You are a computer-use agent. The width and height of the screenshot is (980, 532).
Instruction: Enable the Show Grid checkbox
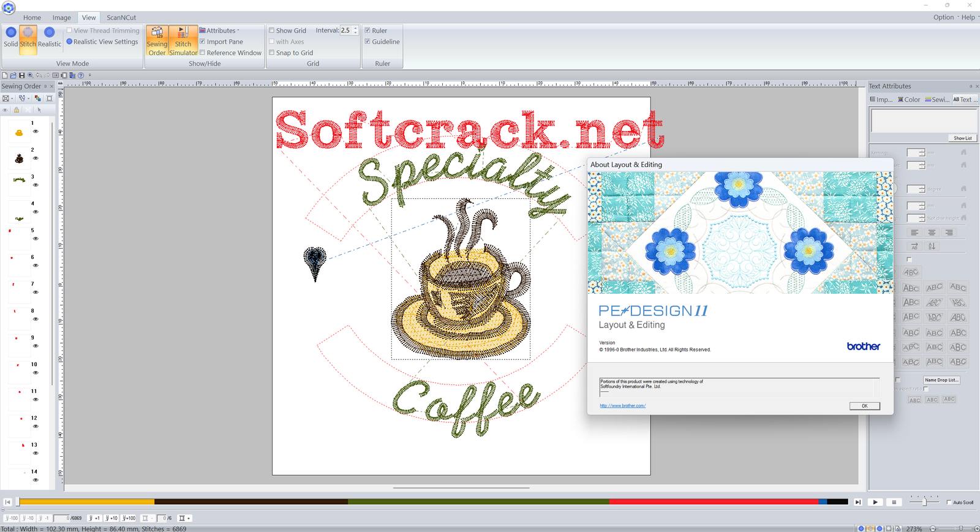click(271, 31)
